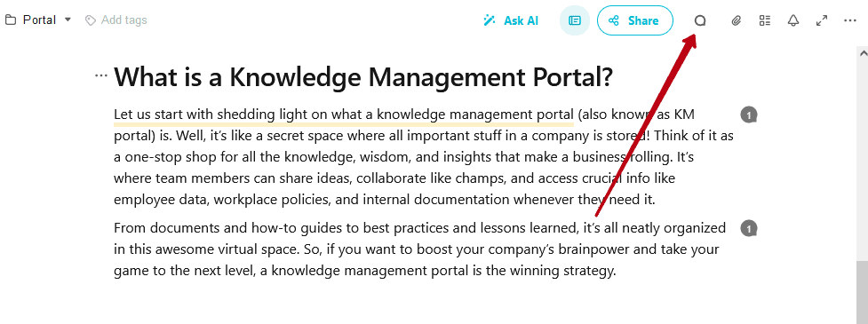Viewport: 868px width, 324px height.
Task: Click the Share button
Action: click(x=635, y=20)
